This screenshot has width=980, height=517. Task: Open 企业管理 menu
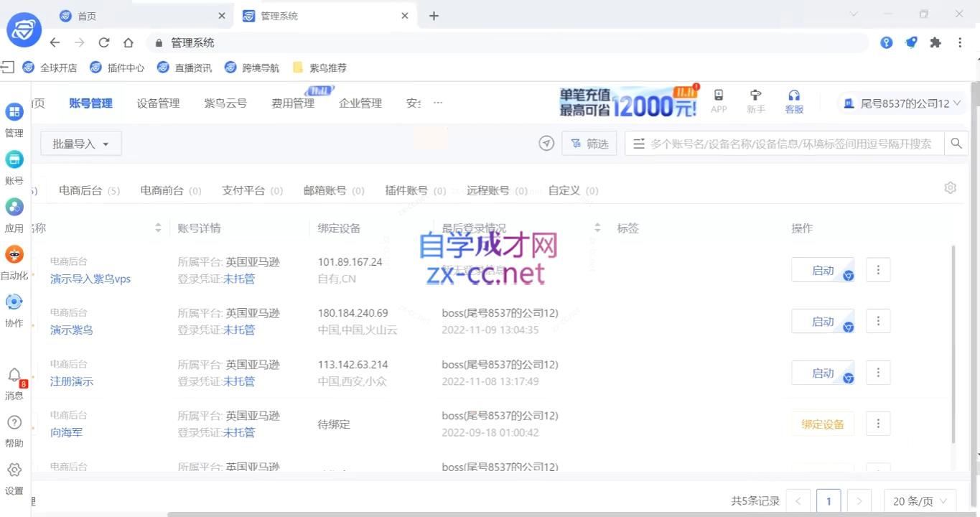coord(360,103)
